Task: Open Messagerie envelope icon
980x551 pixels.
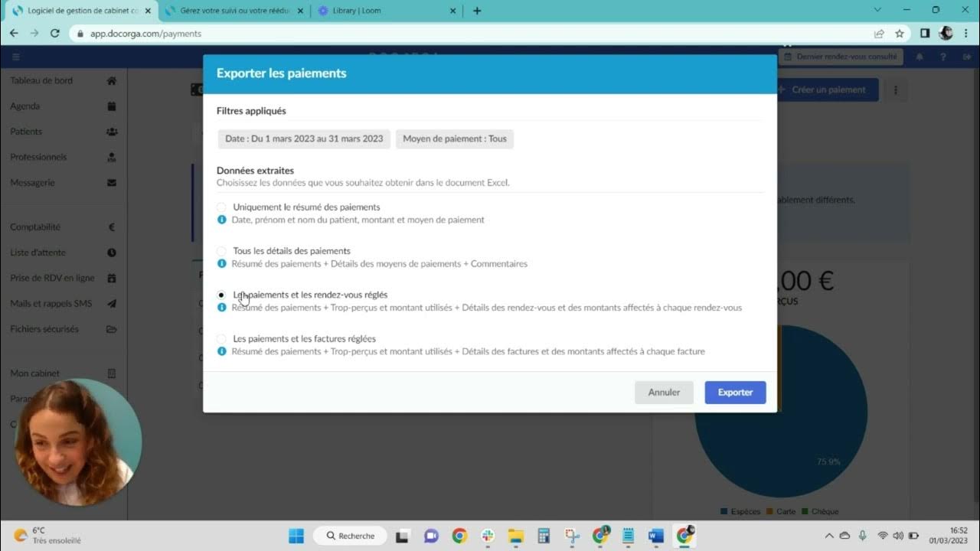Action: click(112, 183)
